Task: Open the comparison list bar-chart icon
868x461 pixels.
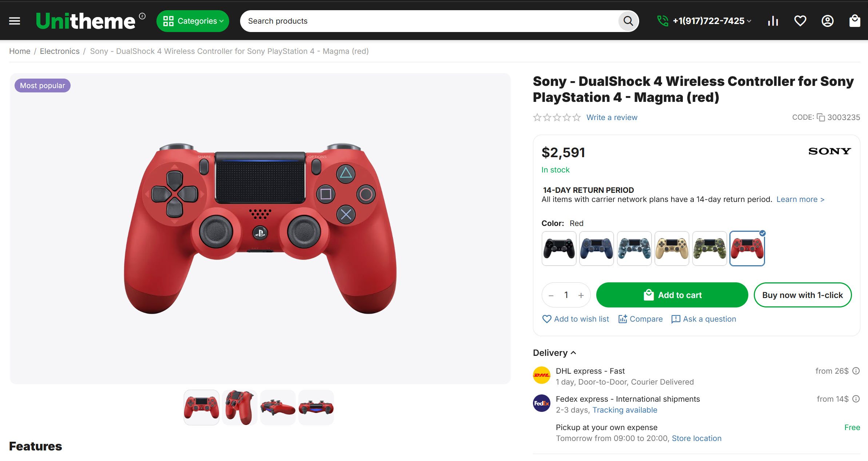Action: click(x=773, y=21)
